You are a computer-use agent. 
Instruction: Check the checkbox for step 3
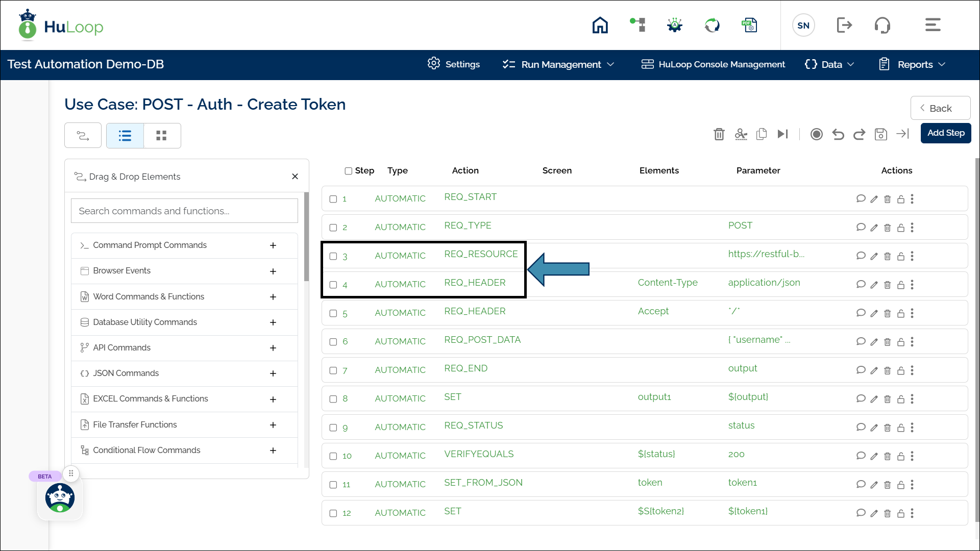[333, 256]
